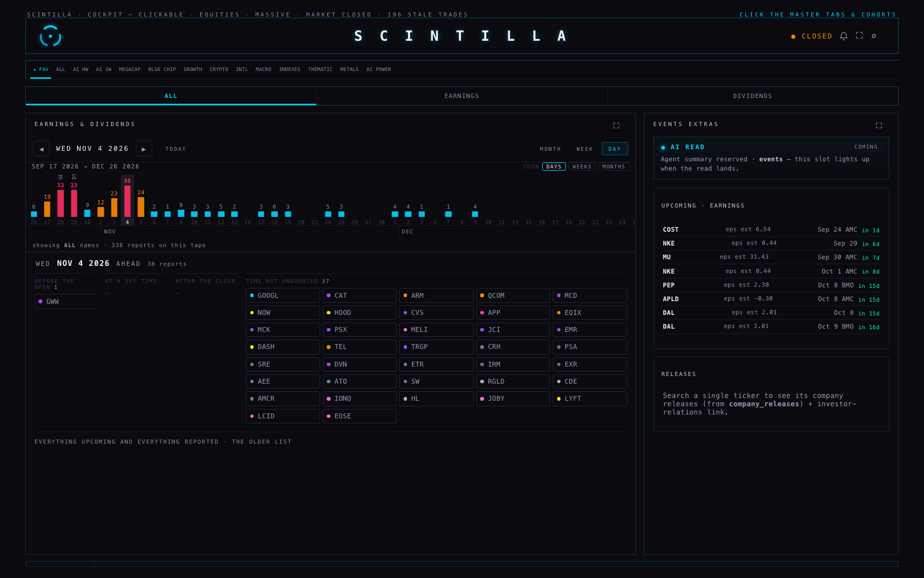
Task: Open the MU upcoming earnings row
Action: point(771,257)
